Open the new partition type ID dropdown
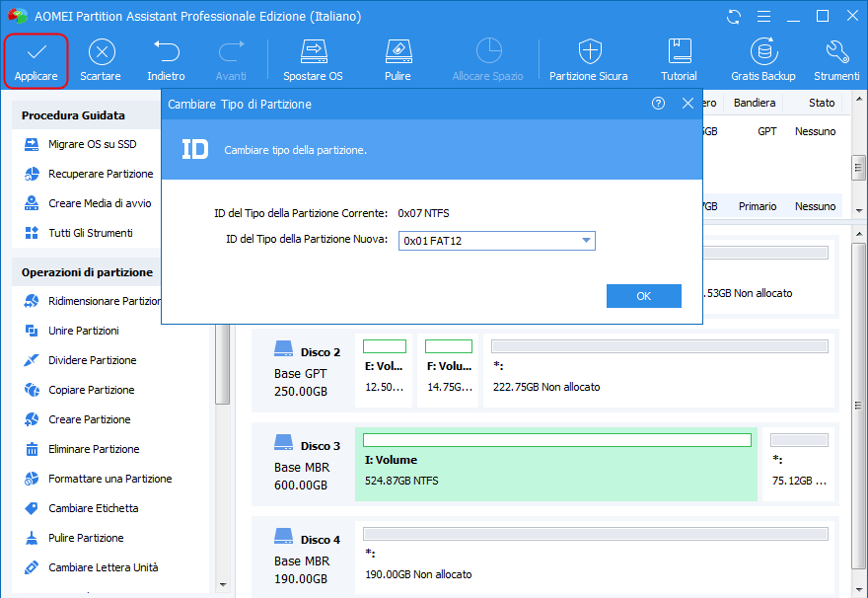This screenshot has height=598, width=868. click(x=496, y=241)
